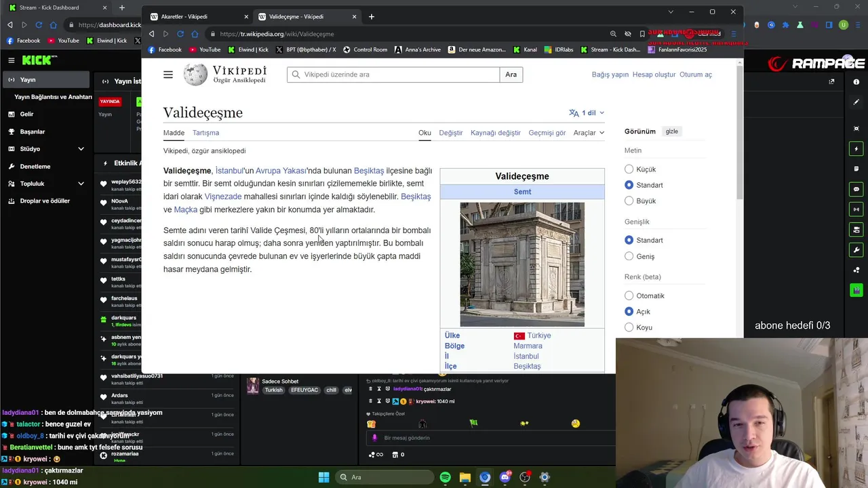
Task: Open browser home page from Wikipedia window
Action: (x=195, y=34)
